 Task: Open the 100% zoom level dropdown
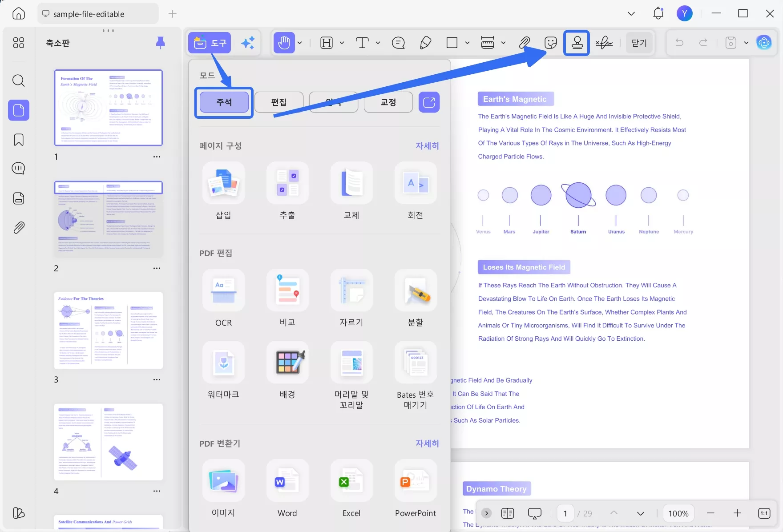pyautogui.click(x=678, y=513)
